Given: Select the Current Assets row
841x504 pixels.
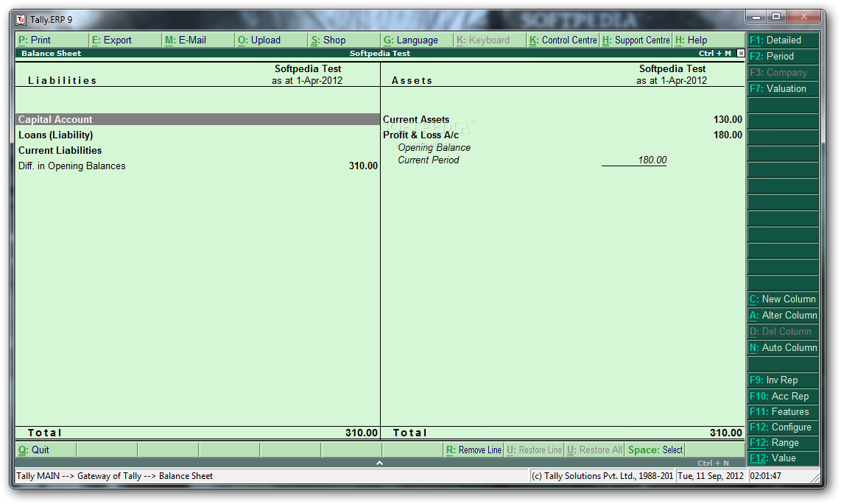Looking at the screenshot, I should click(x=563, y=119).
